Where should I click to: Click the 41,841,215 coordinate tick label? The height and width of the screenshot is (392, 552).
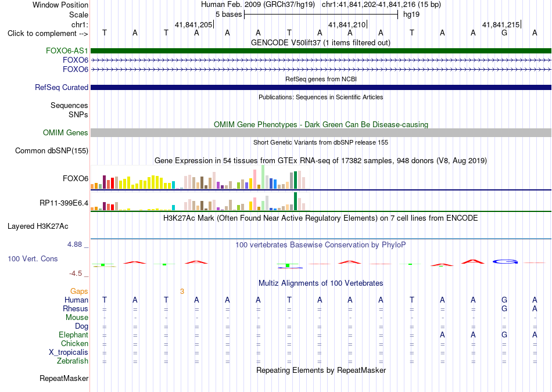[501, 24]
